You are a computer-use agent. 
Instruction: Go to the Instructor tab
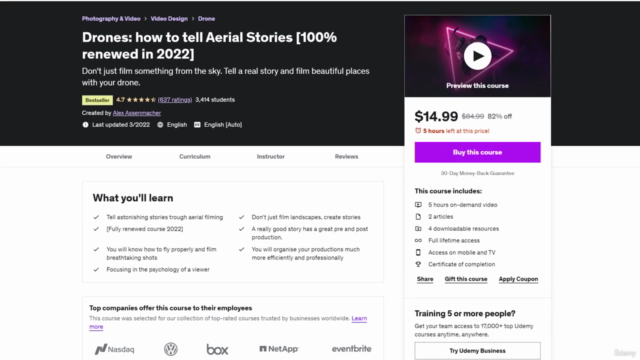tap(271, 156)
